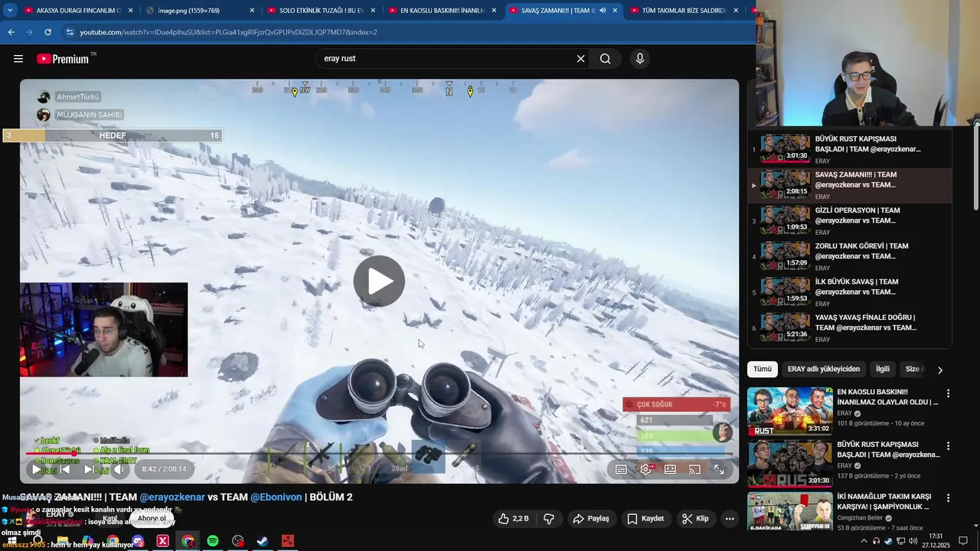Open the YouTube hamburger guide menu
The height and width of the screenshot is (551, 980).
point(18,59)
